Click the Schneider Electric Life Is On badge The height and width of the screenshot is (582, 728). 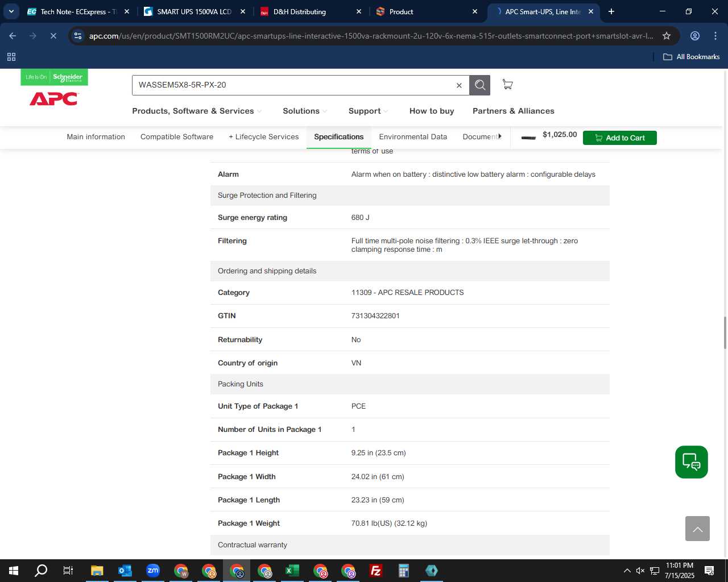pyautogui.click(x=54, y=77)
